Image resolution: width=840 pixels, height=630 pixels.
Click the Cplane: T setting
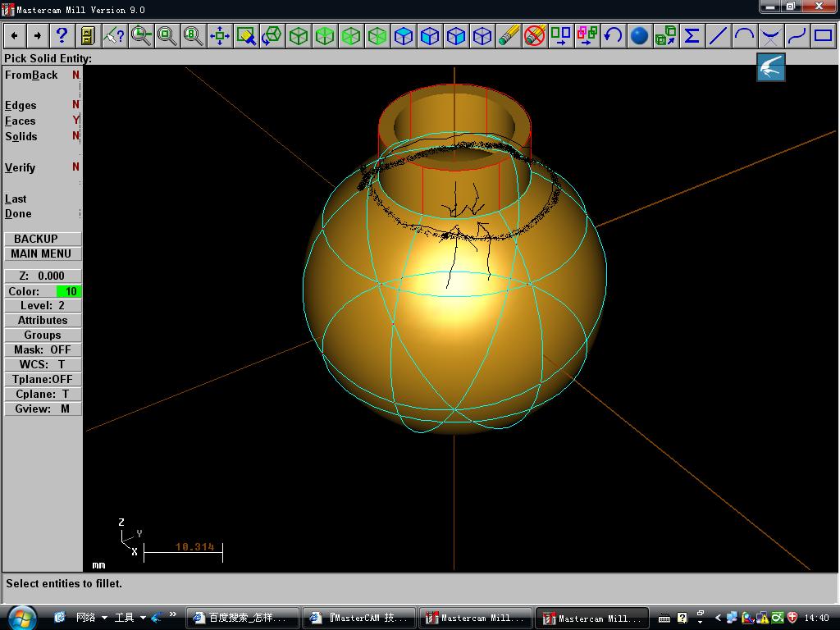tap(43, 394)
